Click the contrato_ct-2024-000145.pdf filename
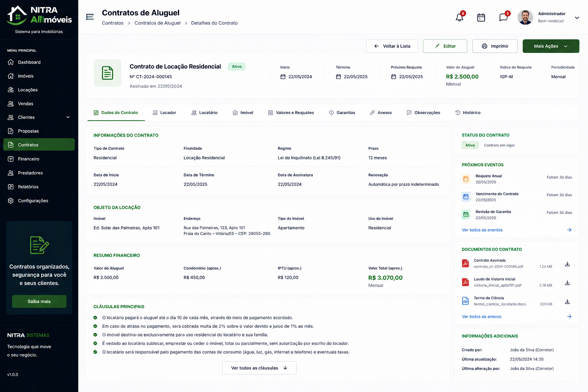The image size is (588, 392). click(x=498, y=266)
